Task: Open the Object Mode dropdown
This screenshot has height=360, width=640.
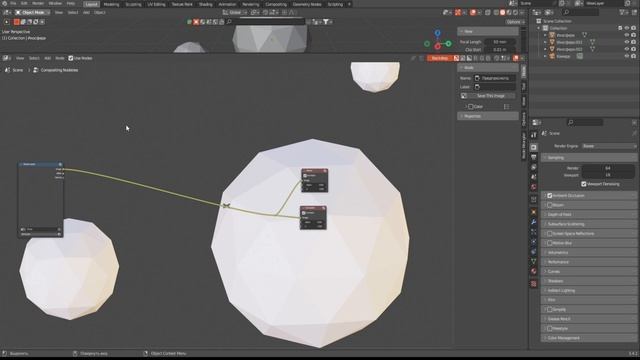Action: (x=33, y=13)
